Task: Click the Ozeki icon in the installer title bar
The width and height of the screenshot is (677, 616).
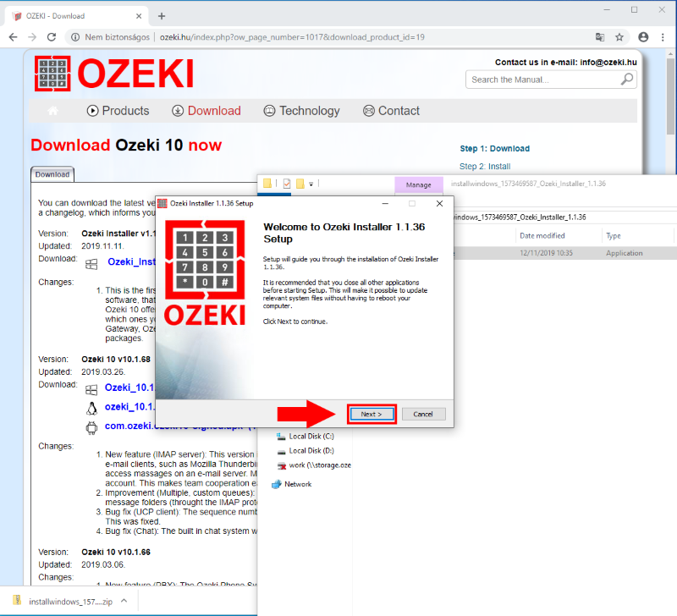Action: pos(162,203)
